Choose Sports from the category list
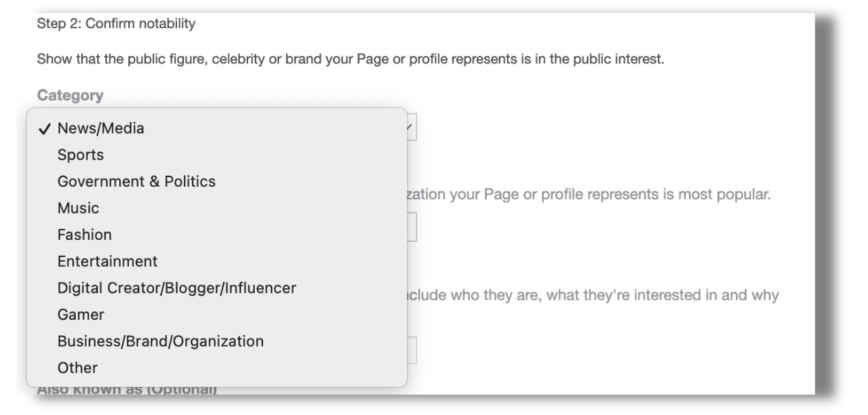868x415 pixels. [x=81, y=155]
